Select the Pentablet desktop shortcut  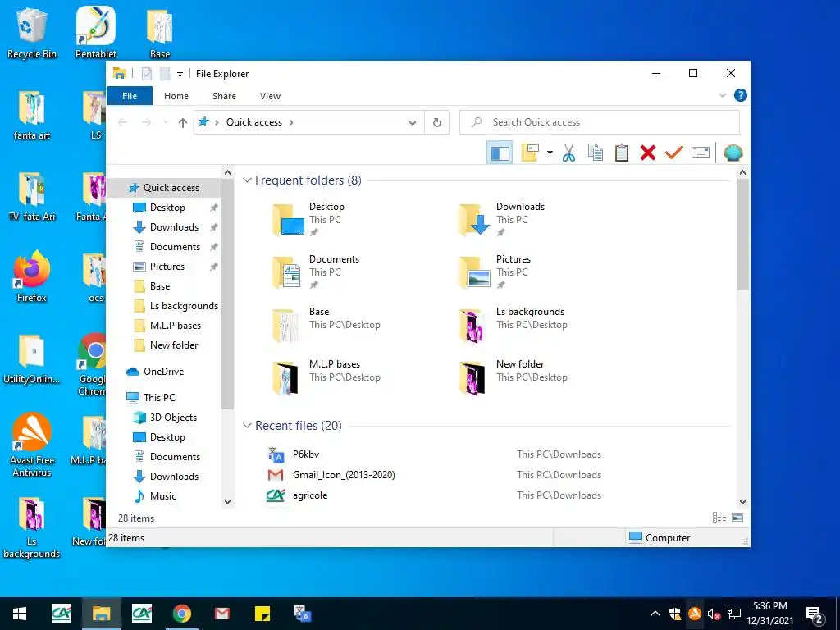tap(95, 33)
